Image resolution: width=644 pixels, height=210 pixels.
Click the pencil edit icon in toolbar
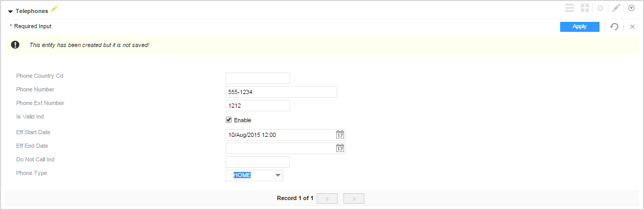(616, 8)
